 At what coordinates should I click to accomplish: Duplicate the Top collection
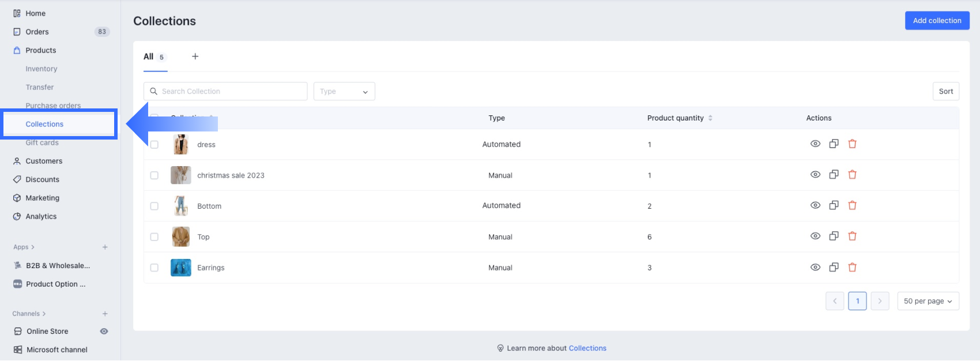click(834, 236)
